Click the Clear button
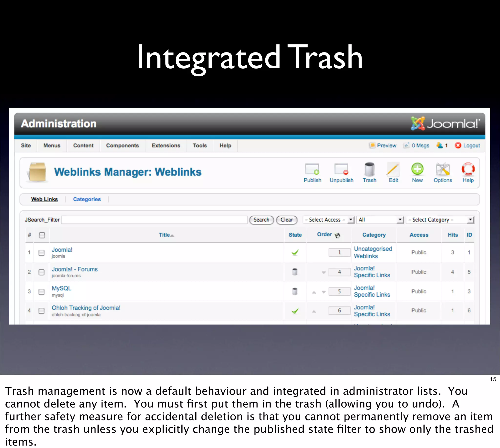This screenshot has height=448, width=500. (287, 220)
